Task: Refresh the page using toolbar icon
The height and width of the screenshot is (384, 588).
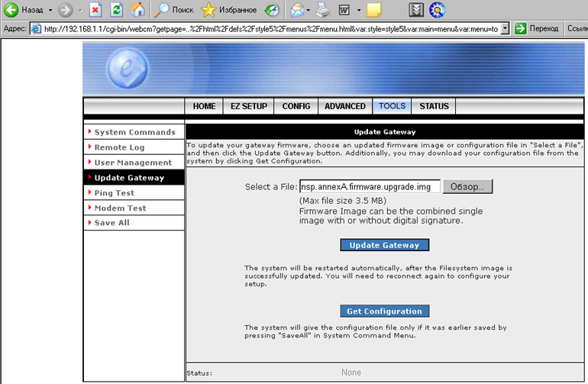Action: 116,10
